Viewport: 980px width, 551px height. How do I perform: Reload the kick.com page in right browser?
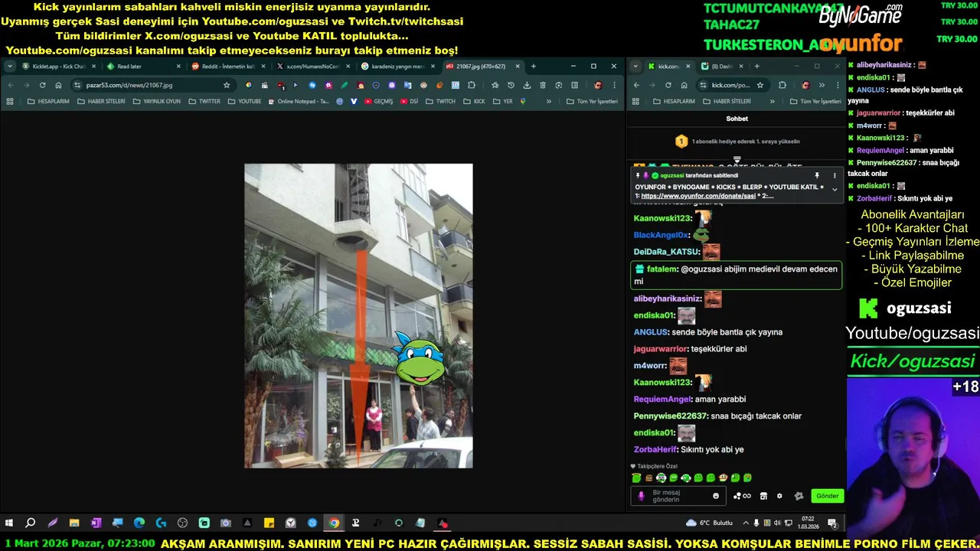coord(668,85)
